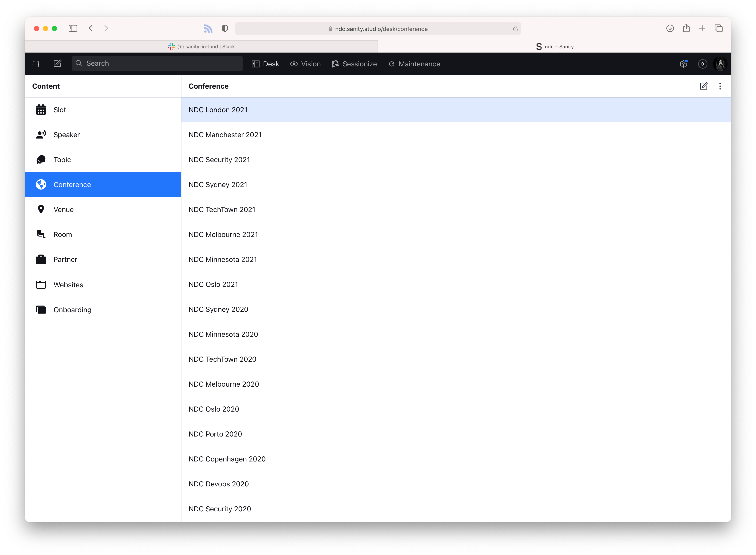Toggle Safari sidebar visibility
The height and width of the screenshot is (555, 756).
tap(73, 29)
